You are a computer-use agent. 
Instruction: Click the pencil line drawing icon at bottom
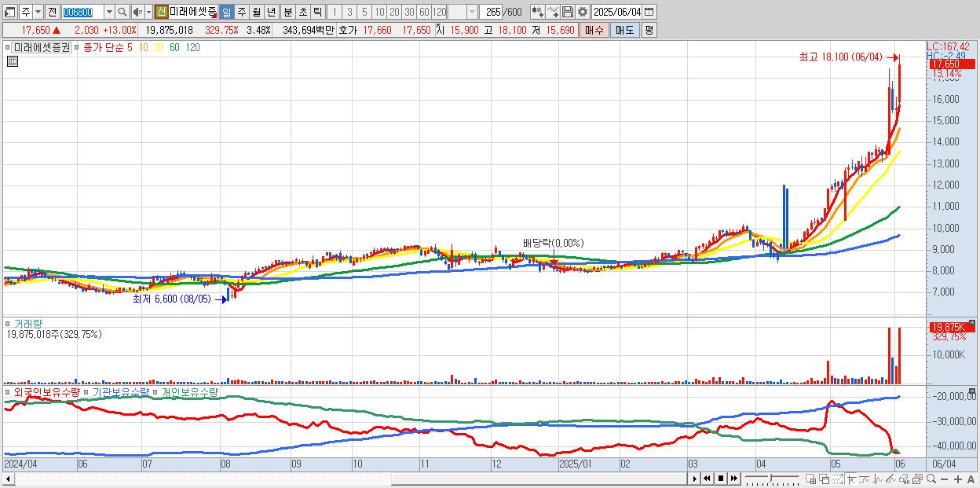pos(891,479)
